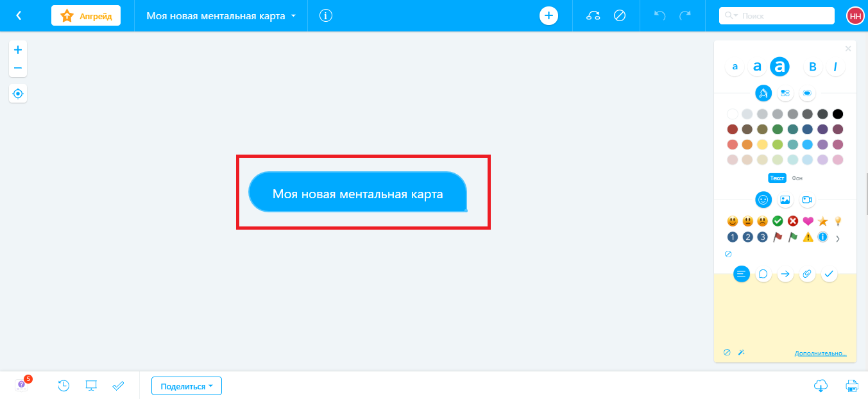Image resolution: width=868 pixels, height=399 pixels.
Task: Open the history view clock icon
Action: point(64,386)
